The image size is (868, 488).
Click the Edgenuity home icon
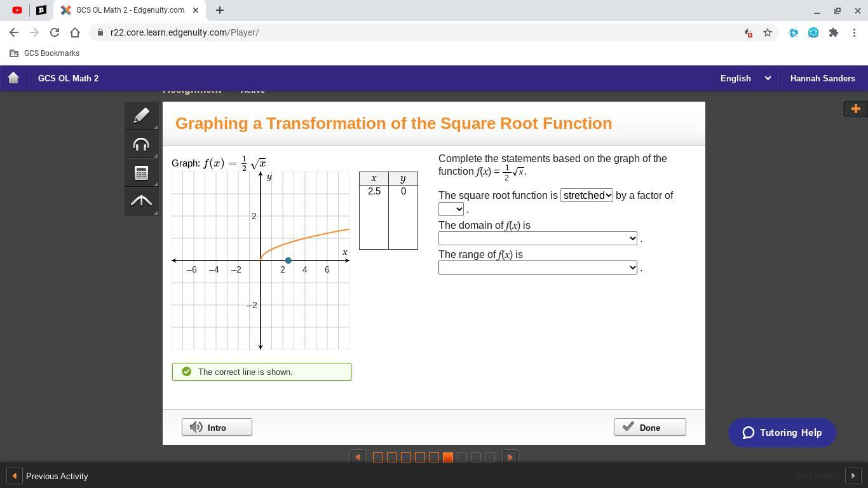[13, 78]
